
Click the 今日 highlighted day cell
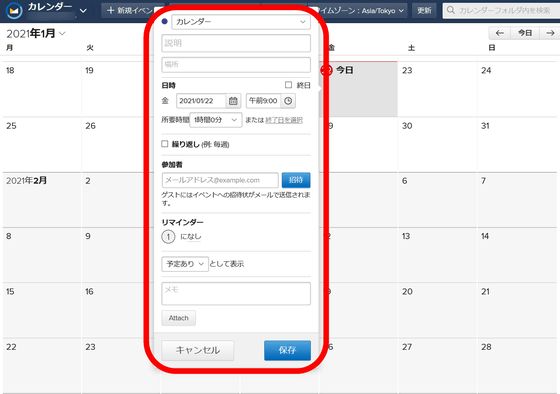coord(361,89)
